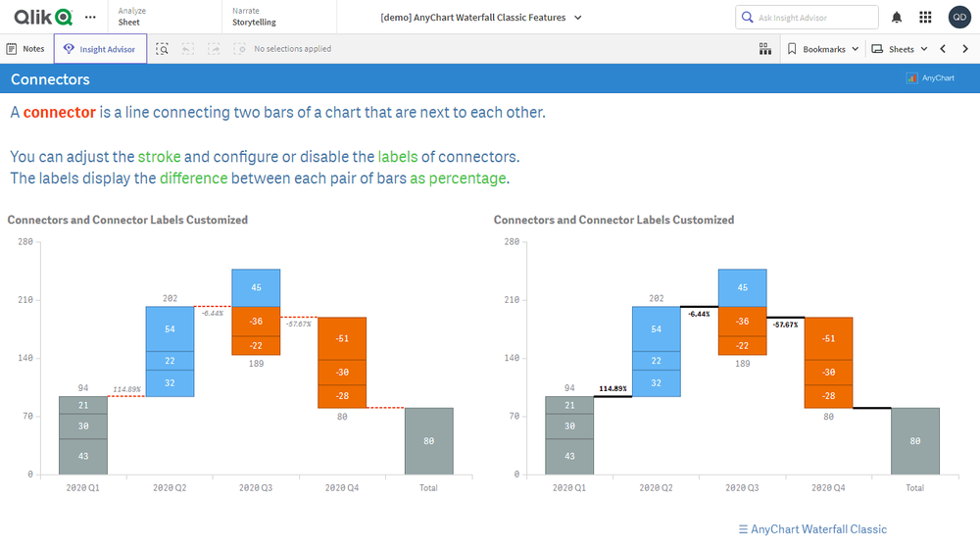980x551 pixels.
Task: Go to the previous sheet
Action: [943, 49]
